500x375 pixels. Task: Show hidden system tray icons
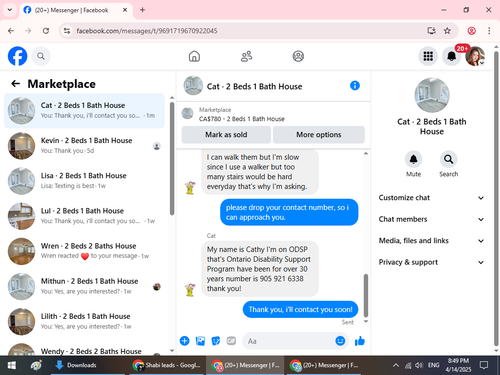(396, 365)
